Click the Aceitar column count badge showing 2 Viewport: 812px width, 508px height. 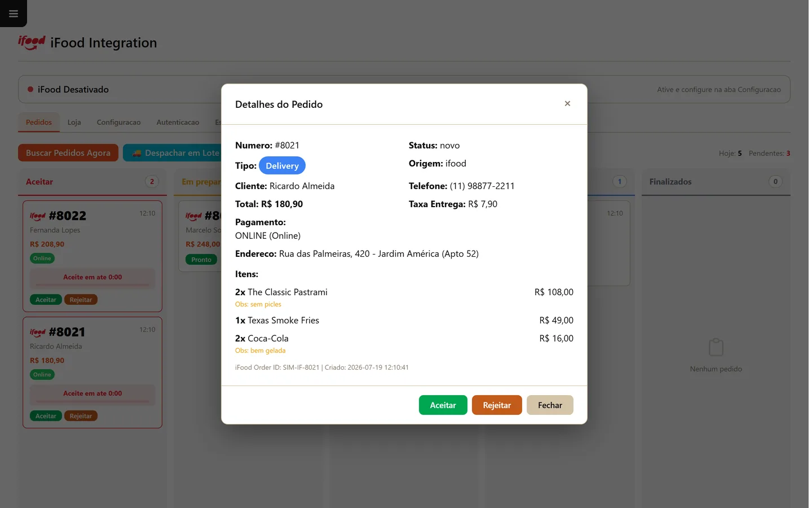(152, 182)
